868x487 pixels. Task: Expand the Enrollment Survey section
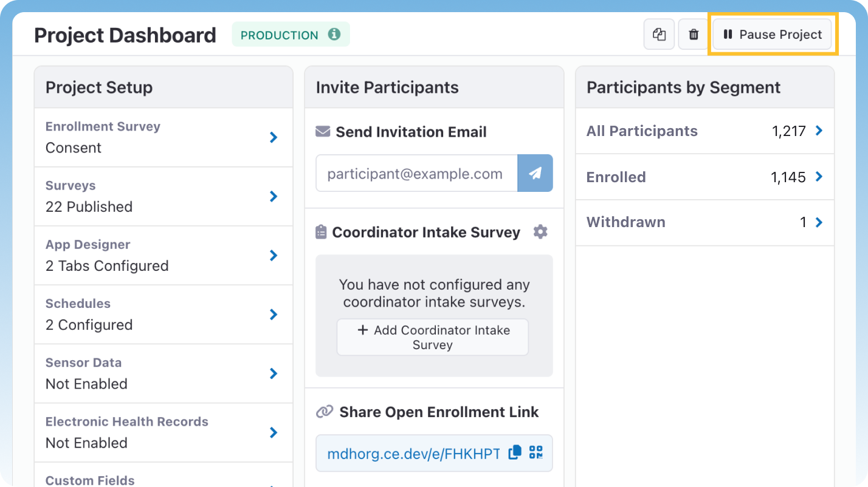[273, 137]
